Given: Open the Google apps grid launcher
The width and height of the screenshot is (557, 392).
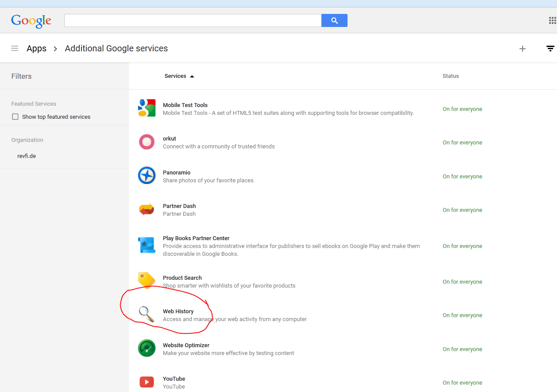Looking at the screenshot, I should [553, 20].
